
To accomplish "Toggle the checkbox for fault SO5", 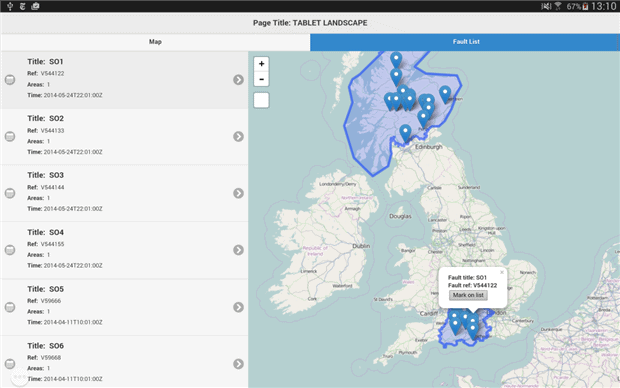I will pos(10,307).
